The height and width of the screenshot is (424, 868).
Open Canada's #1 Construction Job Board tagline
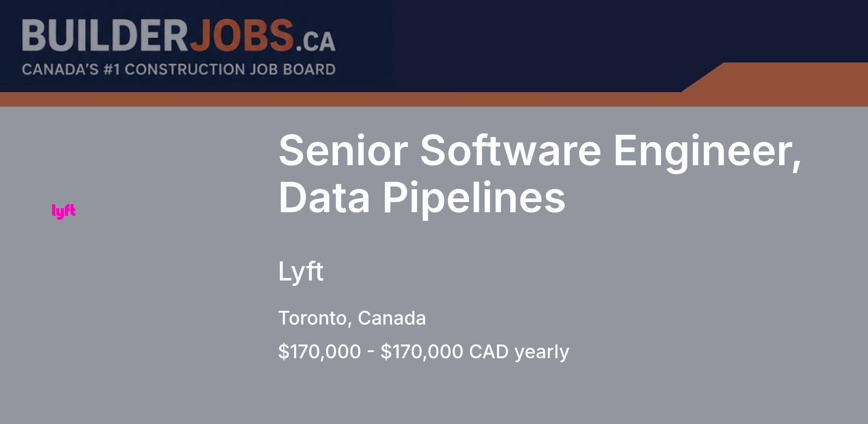[x=179, y=69]
